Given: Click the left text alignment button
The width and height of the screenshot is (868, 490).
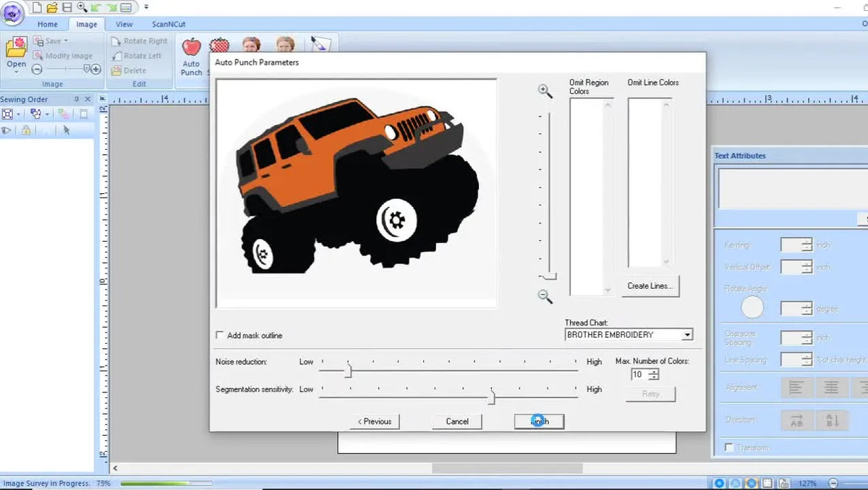Looking at the screenshot, I should click(x=796, y=388).
